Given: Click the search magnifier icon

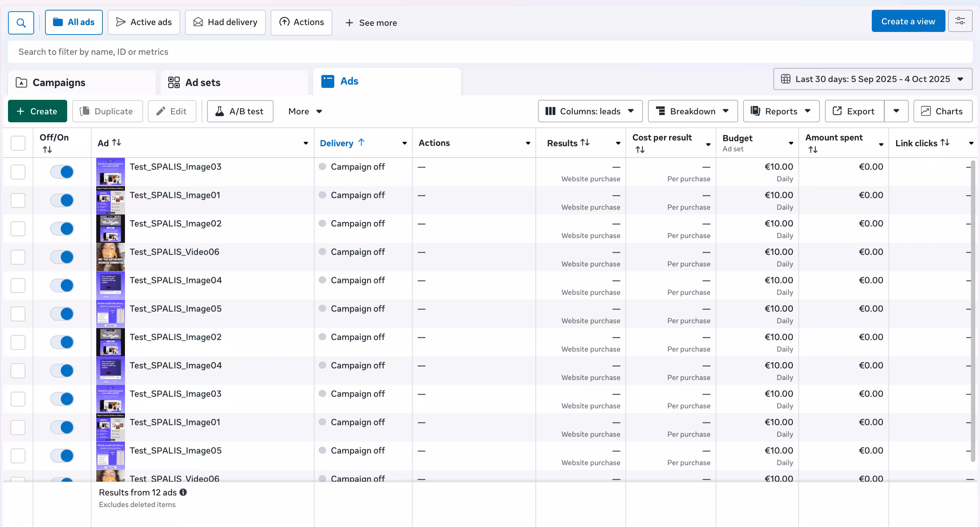Looking at the screenshot, I should (x=21, y=23).
